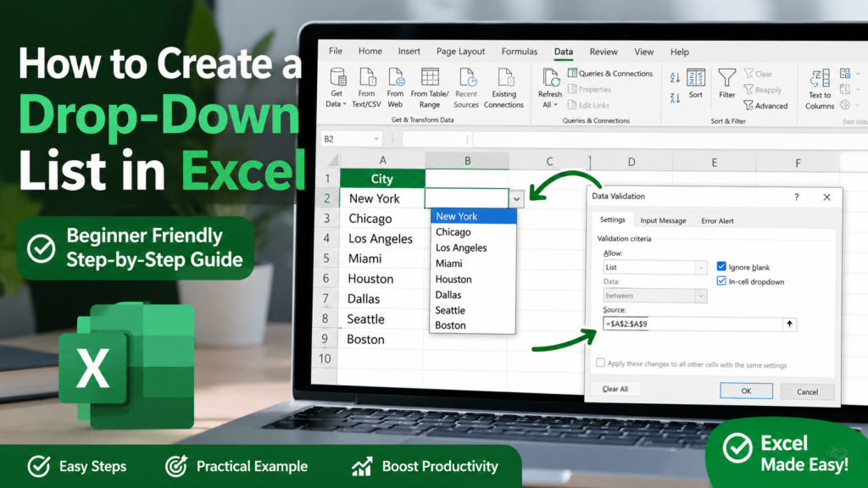
Task: Switch to the Home ribbon tab
Action: pyautogui.click(x=370, y=51)
